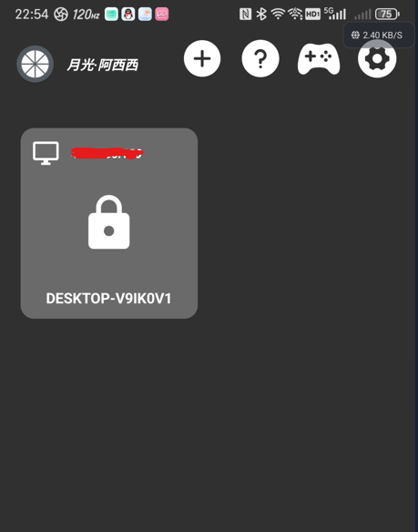The width and height of the screenshot is (418, 532).
Task: Tap the Bluetooth status icon
Action: [261, 15]
